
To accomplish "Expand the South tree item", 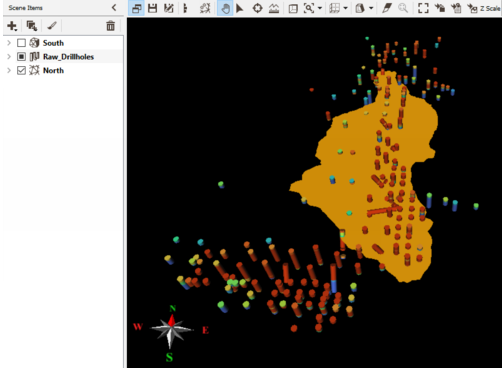I will [9, 43].
